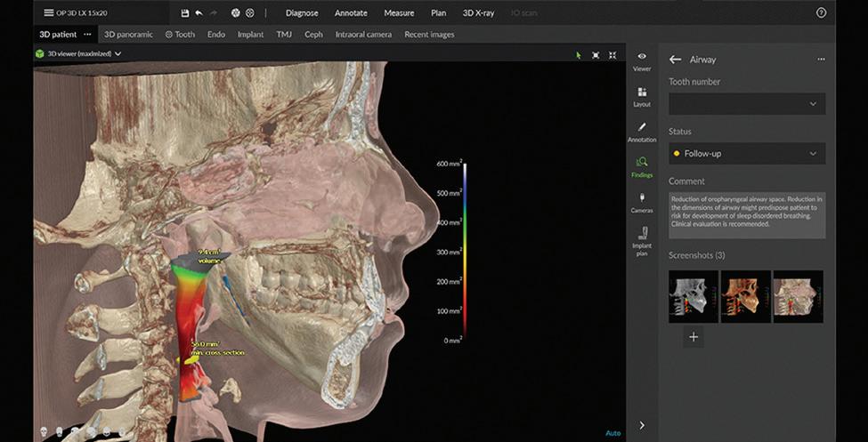Viewport: 868px width, 442px height.
Task: Switch to the 3D panoramic tab
Action: 130,35
